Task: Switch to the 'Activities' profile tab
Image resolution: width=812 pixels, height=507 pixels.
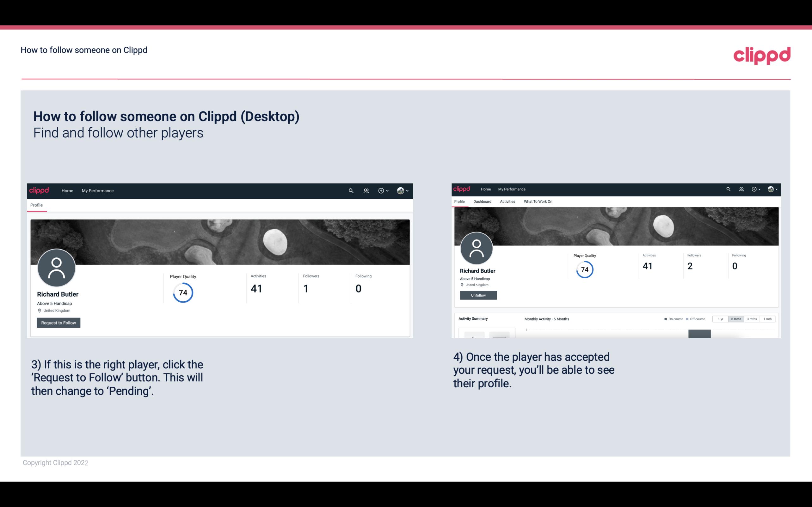Action: pos(507,202)
